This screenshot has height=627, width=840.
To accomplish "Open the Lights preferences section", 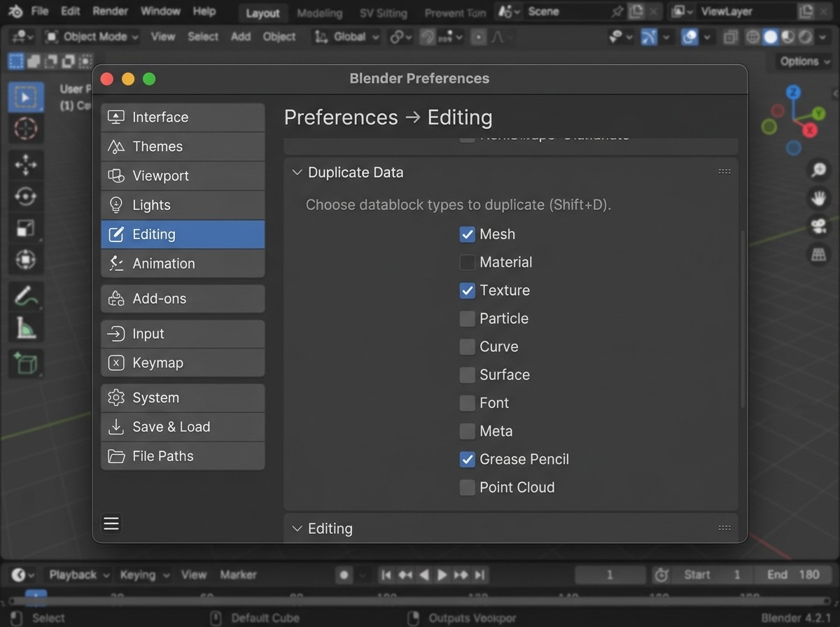I will tap(183, 206).
